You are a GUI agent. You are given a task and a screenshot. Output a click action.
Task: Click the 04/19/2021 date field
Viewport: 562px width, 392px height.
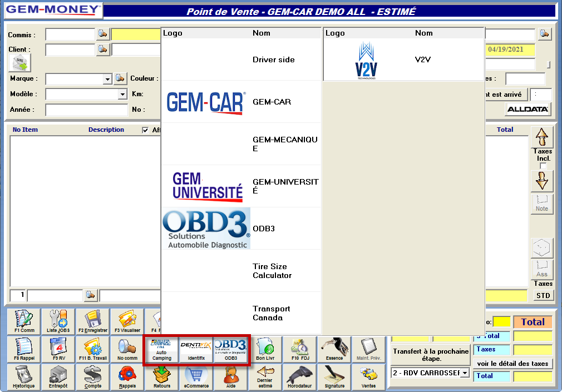point(510,49)
